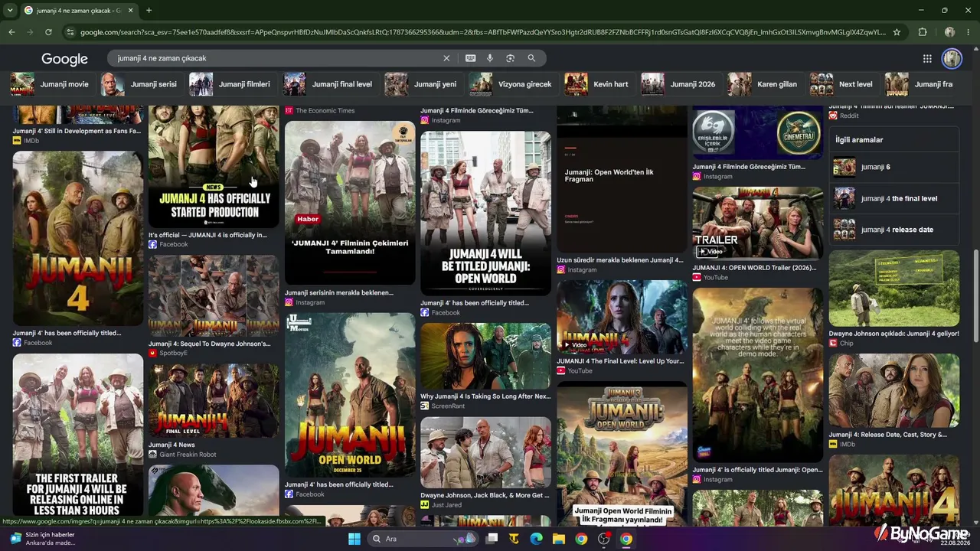This screenshot has width=980, height=551.
Task: View site information for google.com
Action: pos(70,32)
